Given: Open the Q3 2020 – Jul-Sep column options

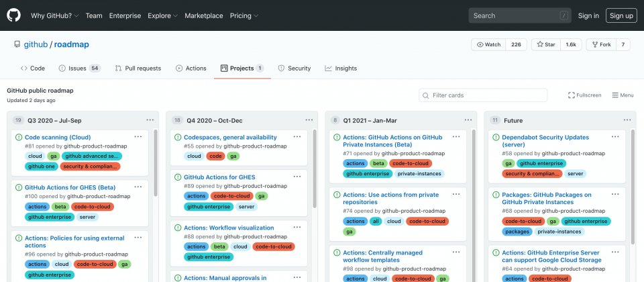Looking at the screenshot, I should 150,120.
